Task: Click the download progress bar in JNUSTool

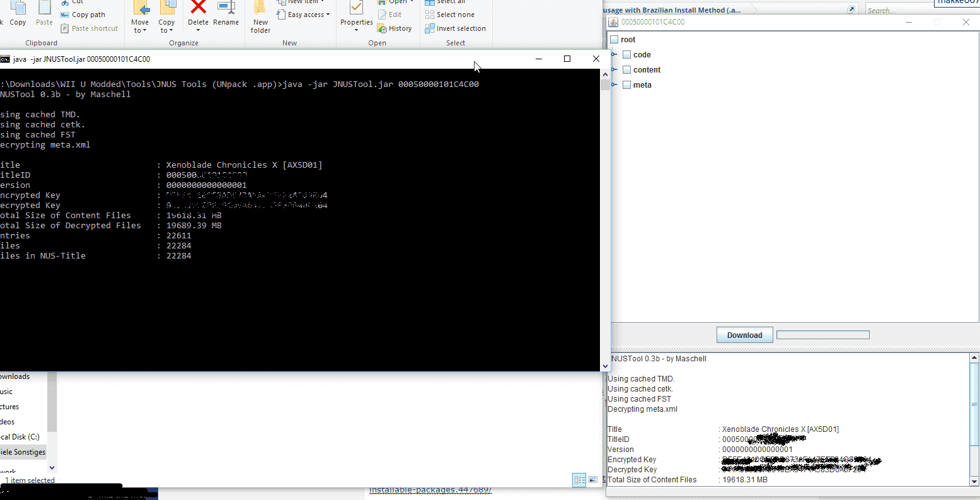Action: pos(823,335)
